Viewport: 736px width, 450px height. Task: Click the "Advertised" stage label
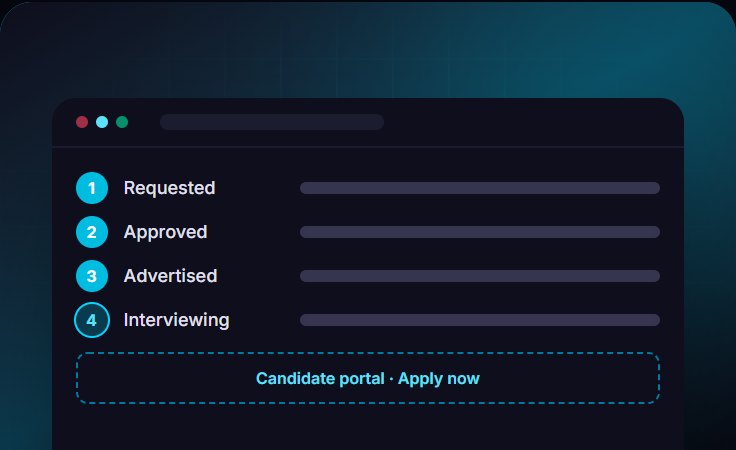coord(170,276)
